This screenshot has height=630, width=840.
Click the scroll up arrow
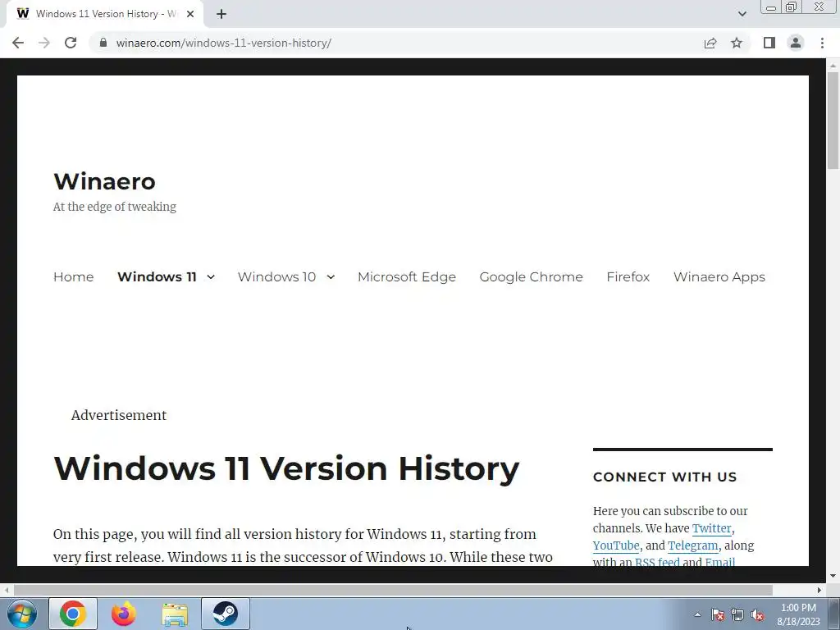point(833,65)
